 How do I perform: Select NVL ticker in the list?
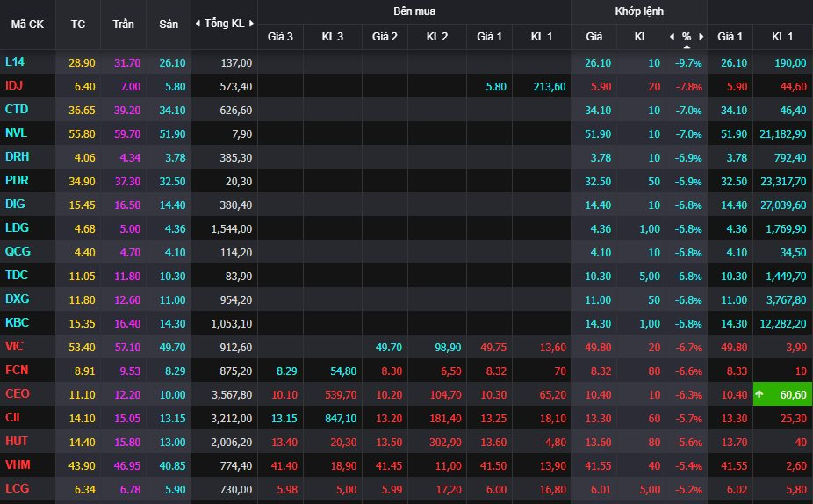(x=16, y=133)
